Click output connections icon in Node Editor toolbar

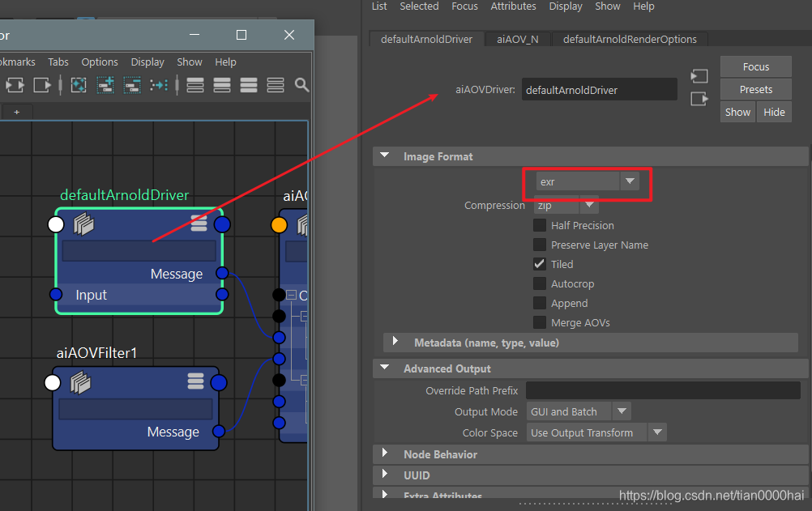click(x=42, y=85)
